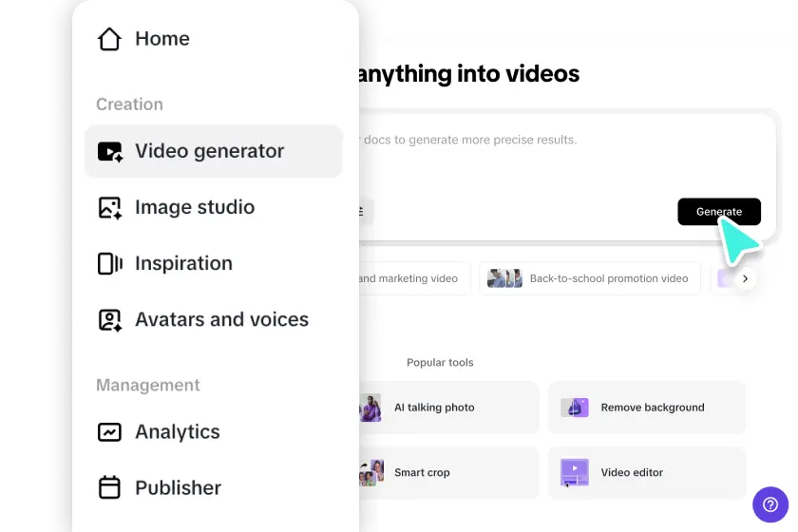Click the partially hidden options button in prompt box
The image size is (798, 532).
coord(365,212)
